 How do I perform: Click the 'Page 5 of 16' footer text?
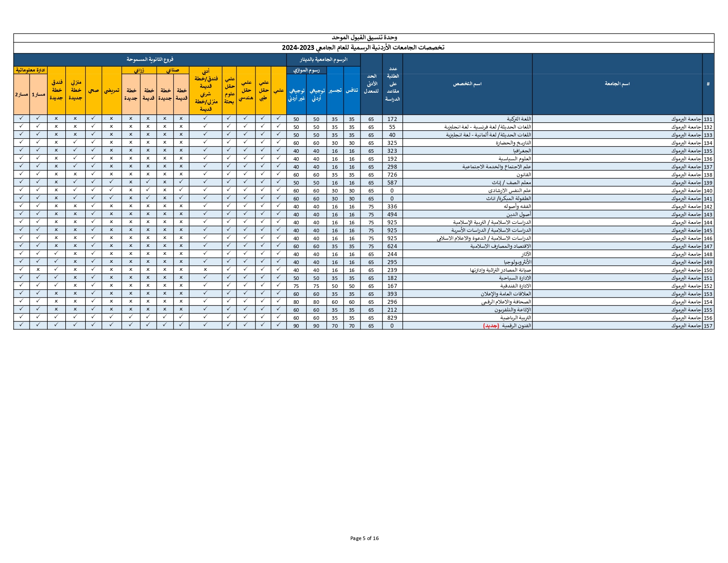(364, 538)
